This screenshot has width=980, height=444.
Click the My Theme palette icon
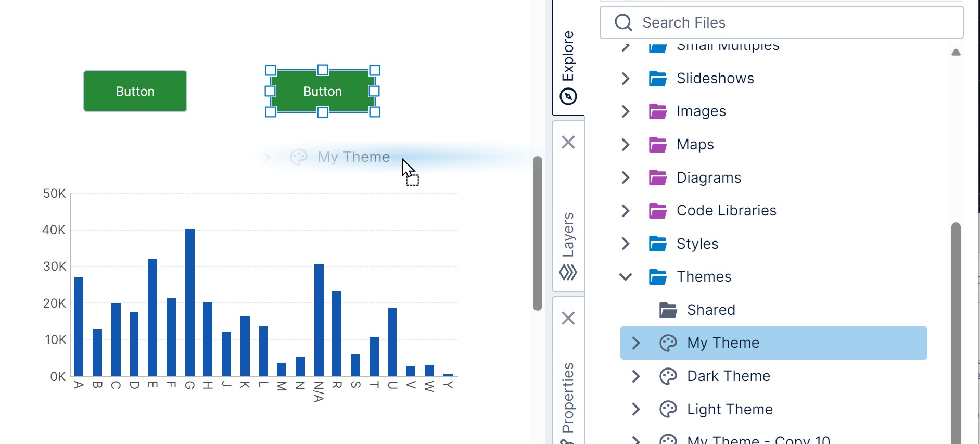pyautogui.click(x=668, y=343)
